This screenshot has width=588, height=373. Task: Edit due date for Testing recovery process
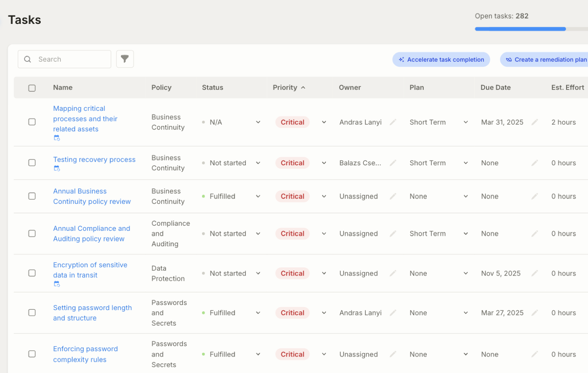[535, 163]
